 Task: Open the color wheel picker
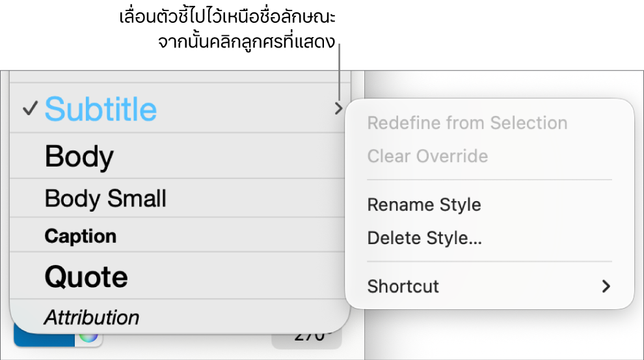pos(89,338)
